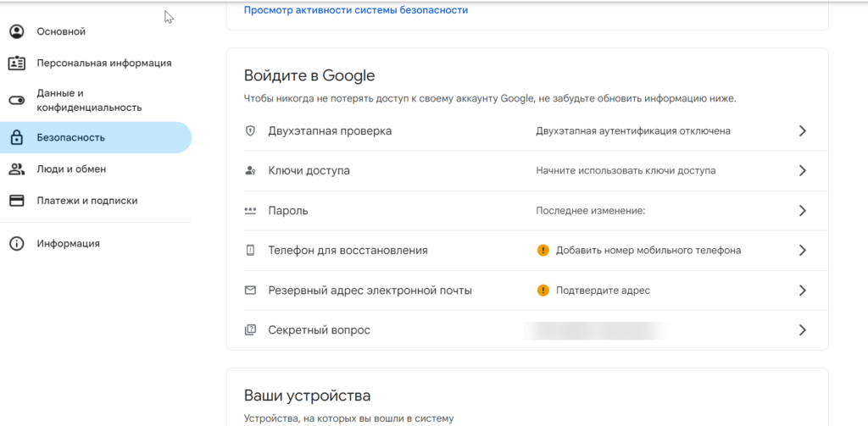Click 'Устройства, на которых вы вошли' text
Viewport: 868px width, 426px height.
tap(348, 419)
